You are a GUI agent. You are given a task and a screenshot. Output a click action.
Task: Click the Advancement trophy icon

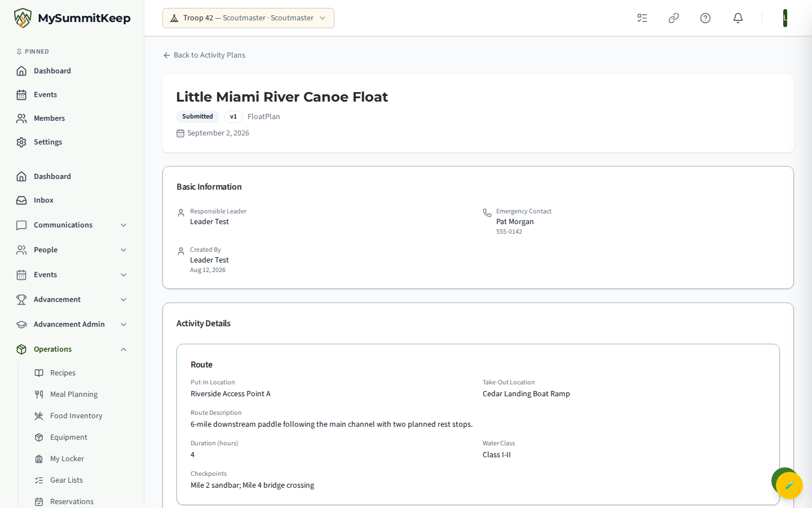[x=21, y=299]
